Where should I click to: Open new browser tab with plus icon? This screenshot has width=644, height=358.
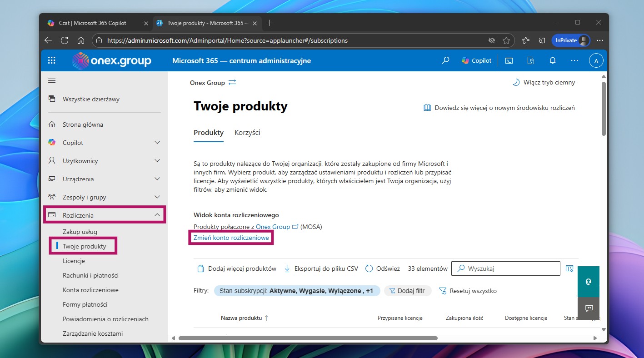click(x=270, y=23)
